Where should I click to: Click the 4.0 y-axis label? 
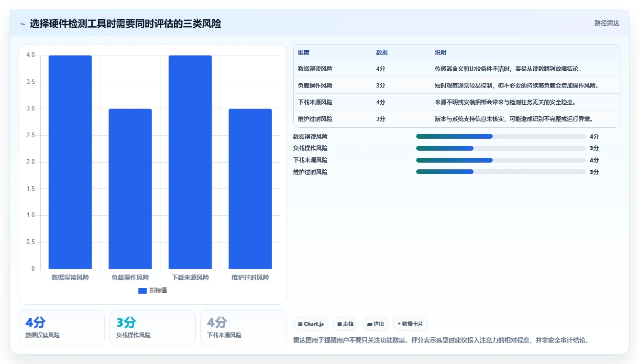click(31, 55)
